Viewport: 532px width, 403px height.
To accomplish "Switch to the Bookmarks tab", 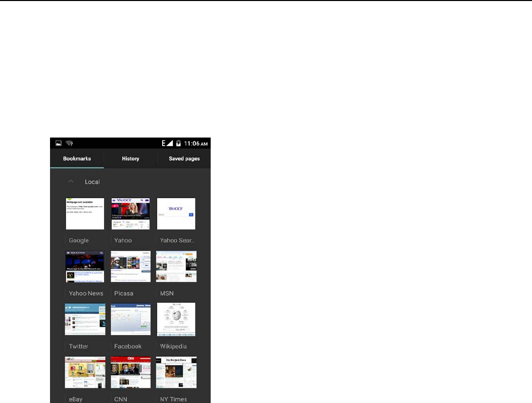I will (x=77, y=159).
